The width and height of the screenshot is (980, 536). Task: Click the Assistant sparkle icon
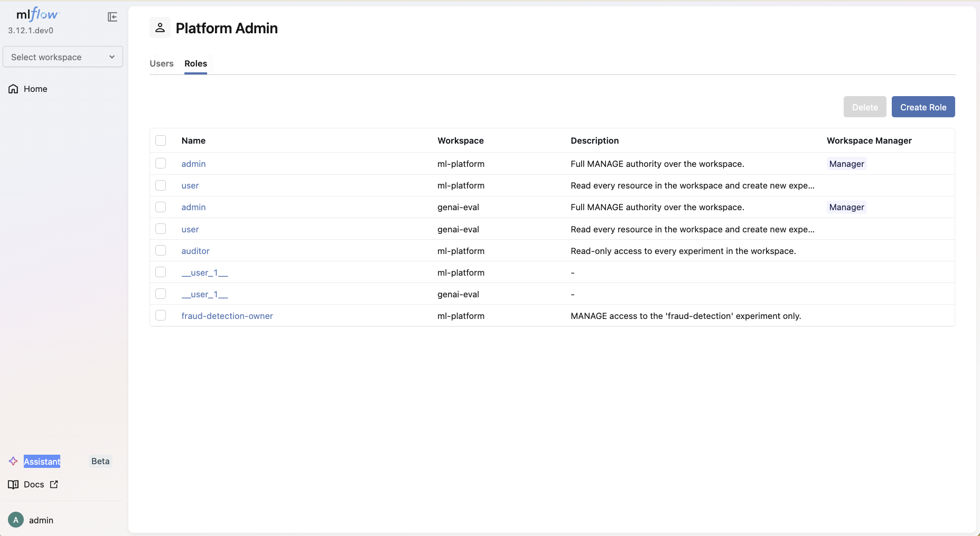click(x=13, y=461)
